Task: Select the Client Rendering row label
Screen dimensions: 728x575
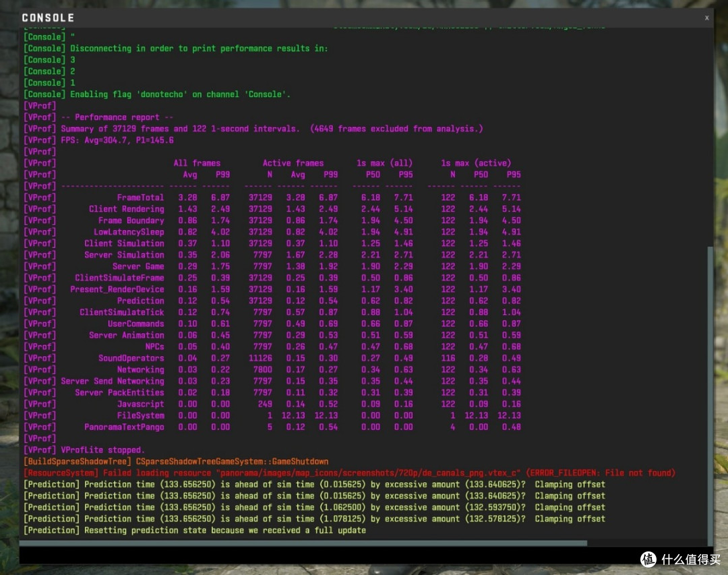Action: (126, 209)
